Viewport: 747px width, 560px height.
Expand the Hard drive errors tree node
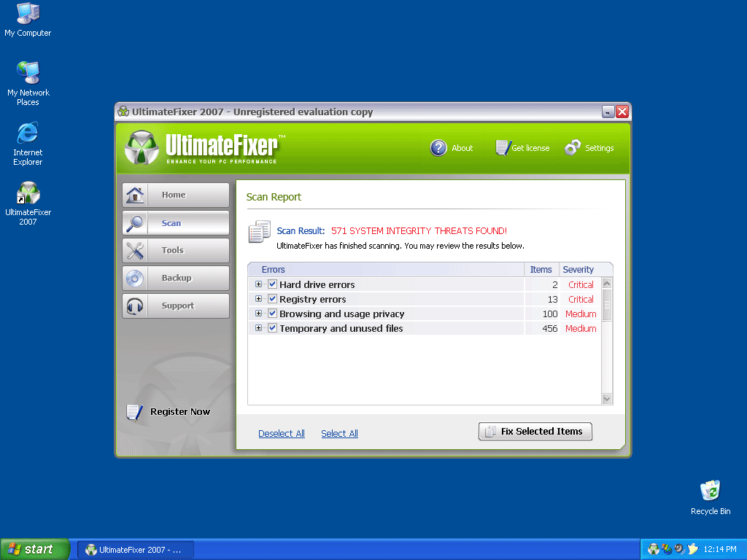(258, 284)
